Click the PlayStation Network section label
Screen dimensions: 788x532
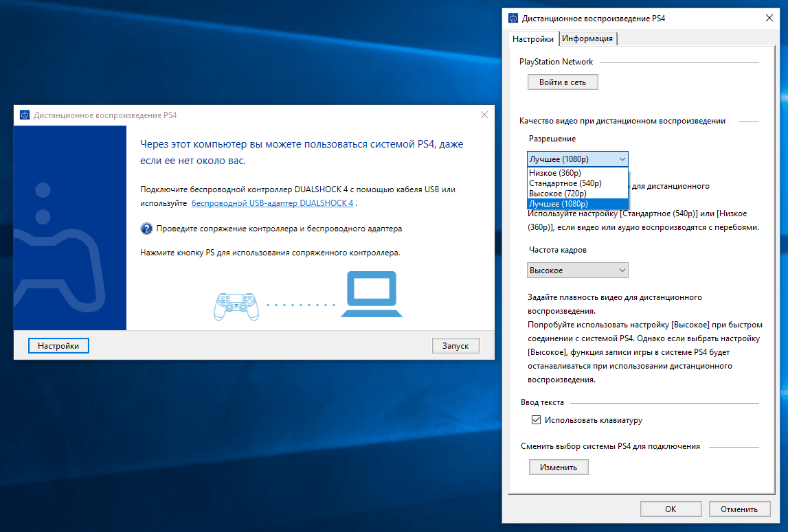click(x=556, y=62)
